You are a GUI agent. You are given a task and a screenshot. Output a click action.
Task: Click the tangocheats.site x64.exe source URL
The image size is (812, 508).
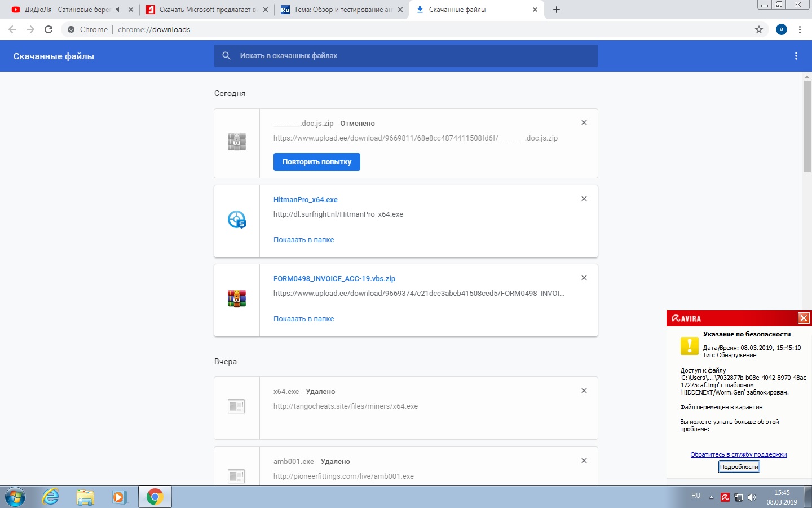pyautogui.click(x=346, y=406)
